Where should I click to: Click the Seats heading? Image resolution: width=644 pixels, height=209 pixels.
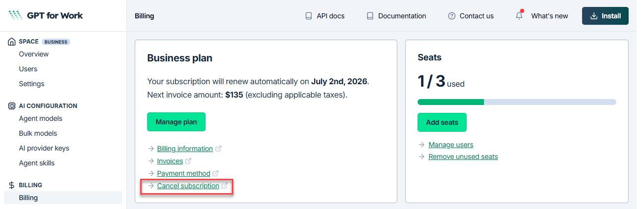[x=429, y=57]
